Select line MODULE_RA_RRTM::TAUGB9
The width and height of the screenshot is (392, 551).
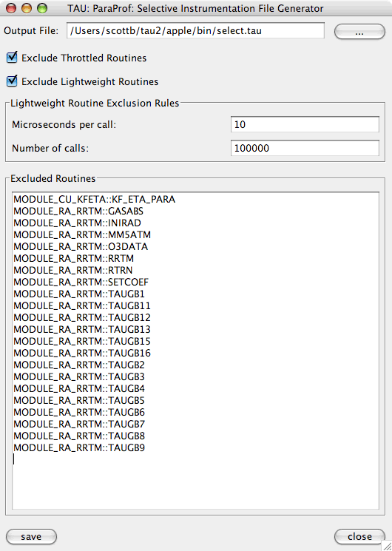(78, 447)
